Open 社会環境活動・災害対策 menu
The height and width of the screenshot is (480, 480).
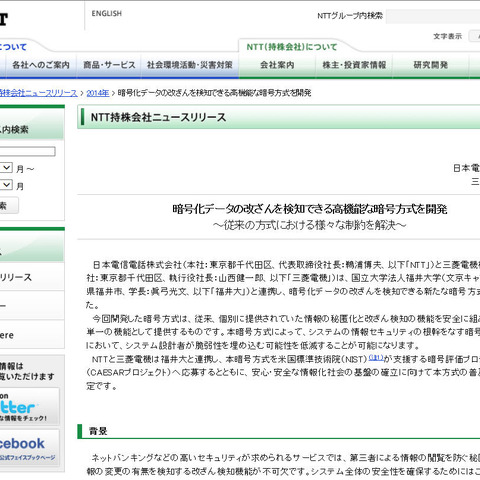[x=190, y=65]
